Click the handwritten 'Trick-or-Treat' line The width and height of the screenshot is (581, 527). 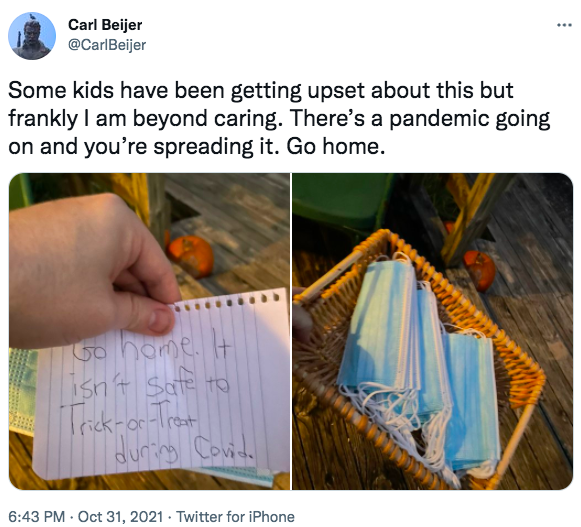pyautogui.click(x=128, y=421)
